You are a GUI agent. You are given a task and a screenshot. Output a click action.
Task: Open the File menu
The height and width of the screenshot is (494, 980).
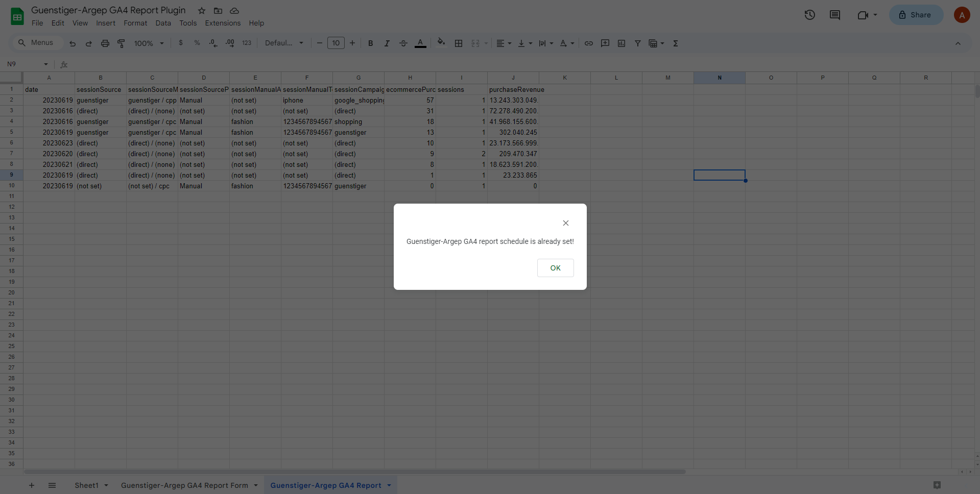point(37,23)
